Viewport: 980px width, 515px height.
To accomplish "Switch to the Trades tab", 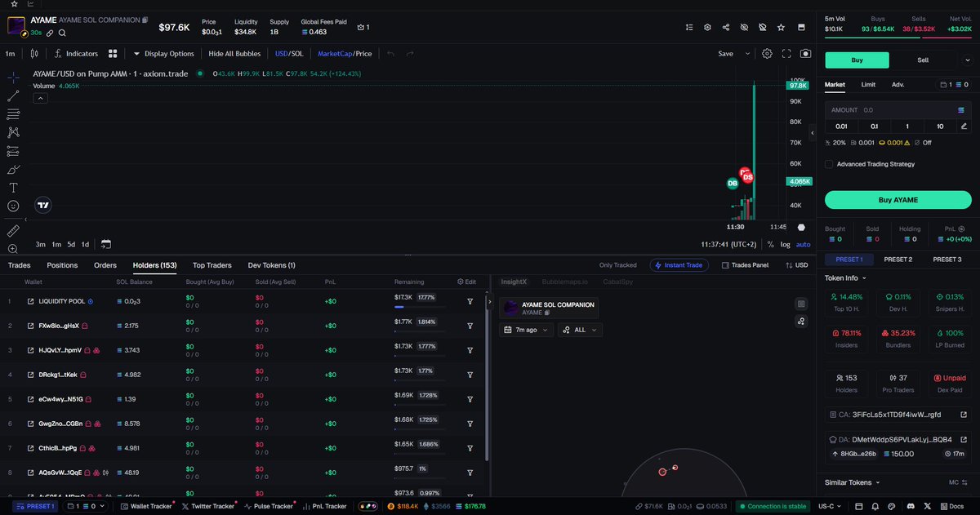I will 19,265.
